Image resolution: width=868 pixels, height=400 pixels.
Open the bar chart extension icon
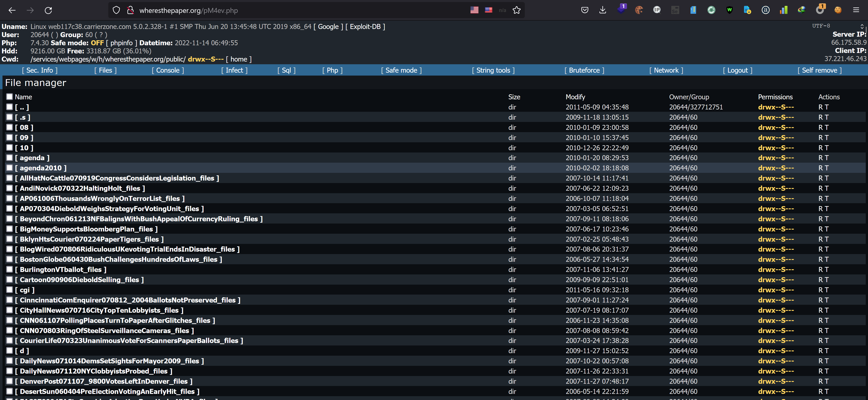point(783,10)
